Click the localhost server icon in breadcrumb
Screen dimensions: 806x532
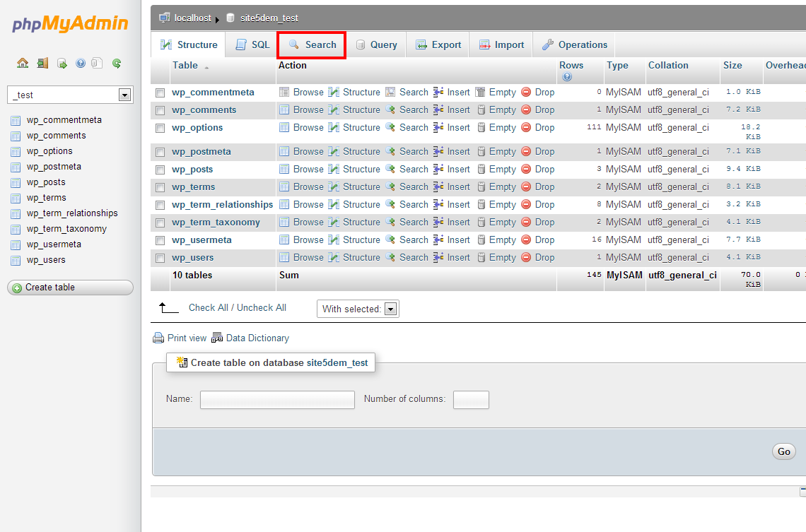[x=165, y=18]
